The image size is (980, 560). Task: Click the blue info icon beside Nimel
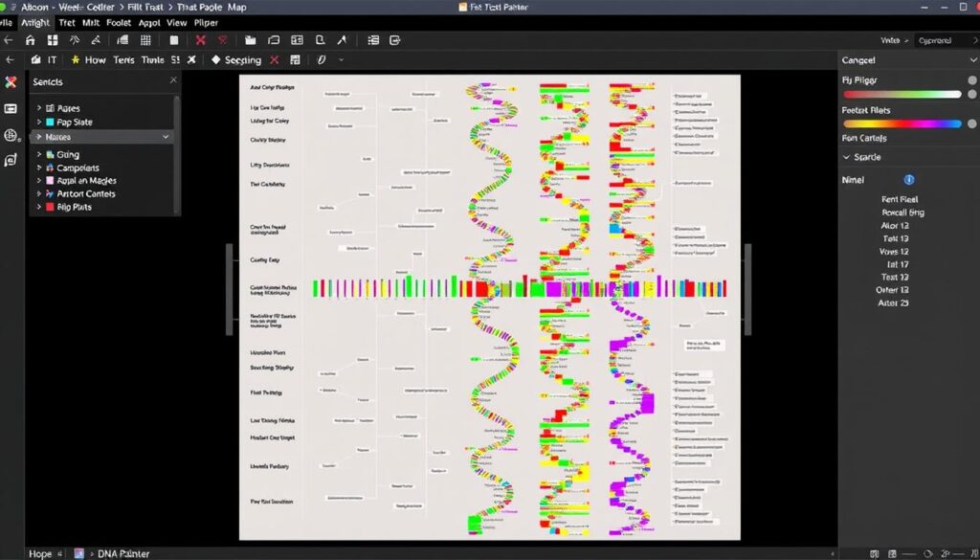pos(908,179)
